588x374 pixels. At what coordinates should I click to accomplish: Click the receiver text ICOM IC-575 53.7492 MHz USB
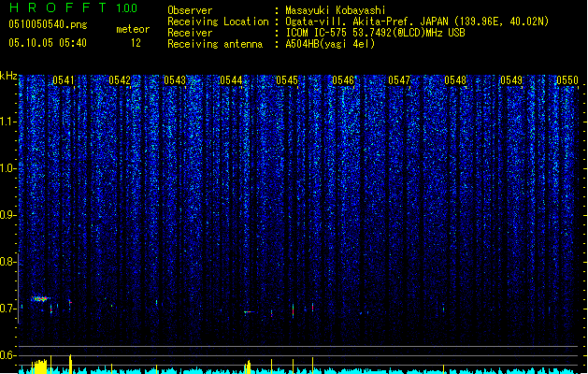pyautogui.click(x=375, y=33)
